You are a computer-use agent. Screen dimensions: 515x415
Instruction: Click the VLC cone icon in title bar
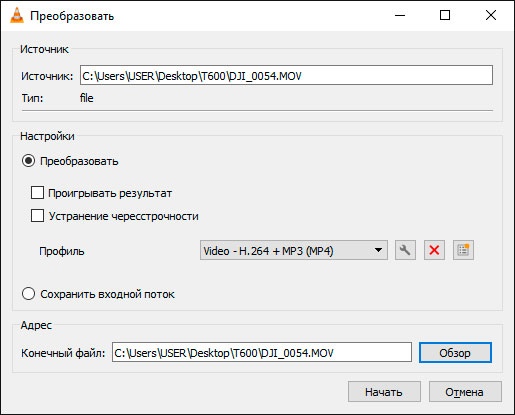click(17, 15)
